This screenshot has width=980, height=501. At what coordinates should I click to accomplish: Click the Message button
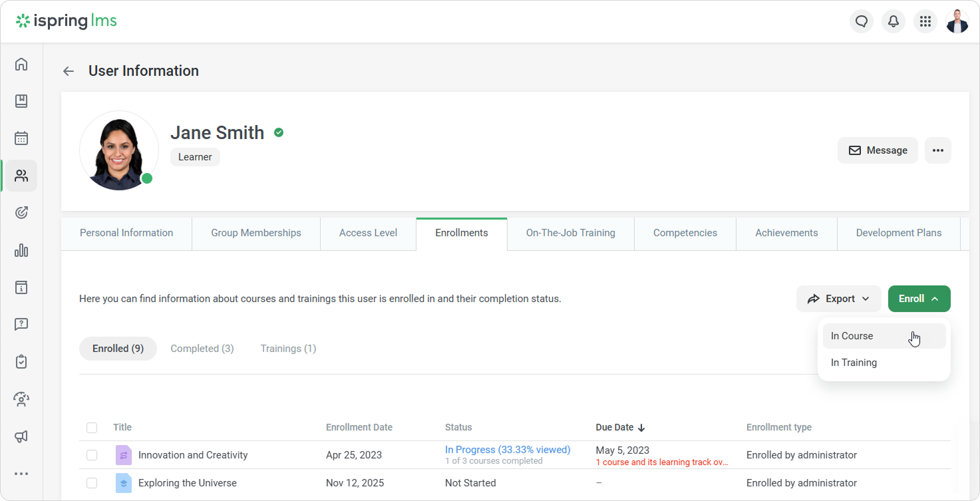878,150
